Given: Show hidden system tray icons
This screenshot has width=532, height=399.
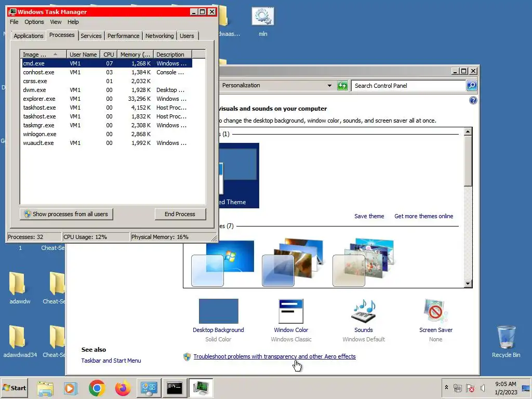Looking at the screenshot, I should pos(446,388).
